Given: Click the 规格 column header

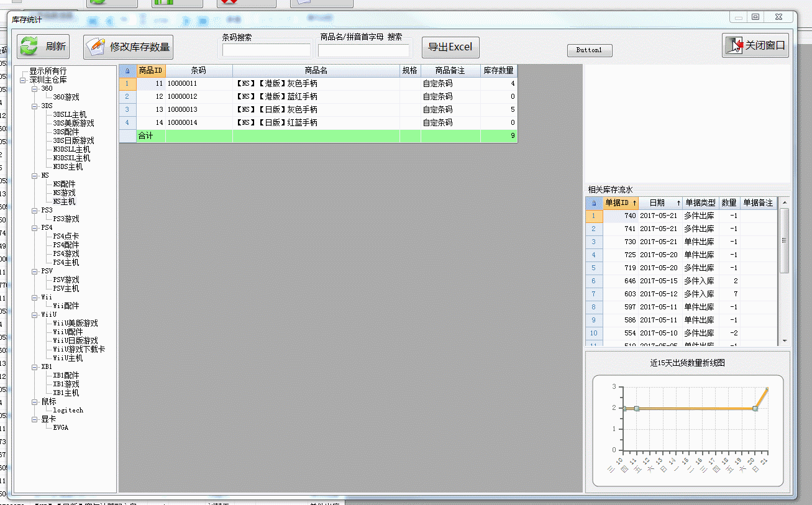Looking at the screenshot, I should [x=410, y=71].
